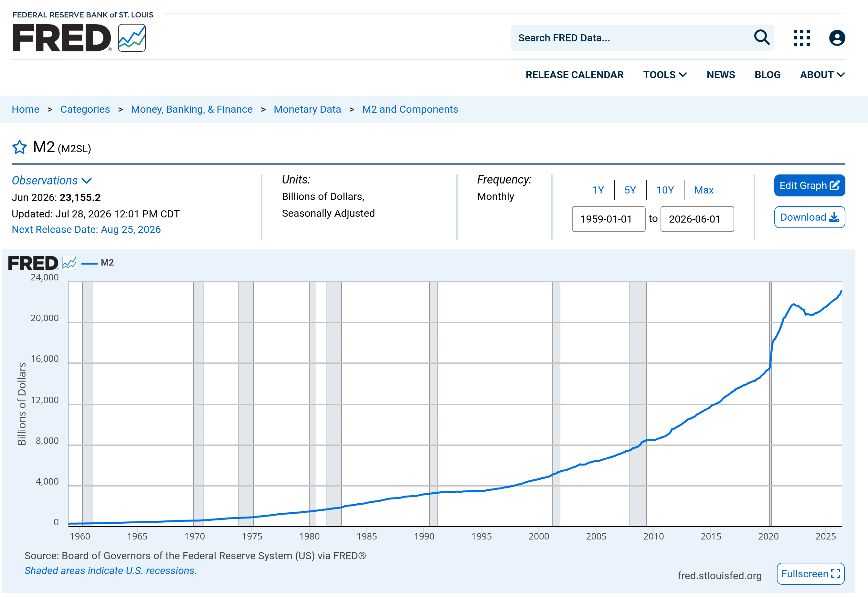Click the FRED logo in header
The width and height of the screenshot is (868, 597).
click(62, 38)
